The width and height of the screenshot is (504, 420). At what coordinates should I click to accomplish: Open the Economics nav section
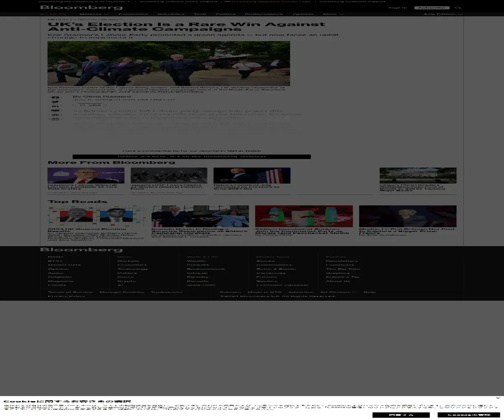tap(133, 14)
